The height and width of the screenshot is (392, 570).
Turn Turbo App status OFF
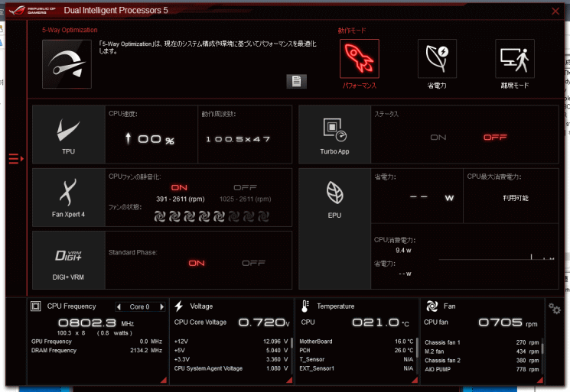tap(495, 138)
